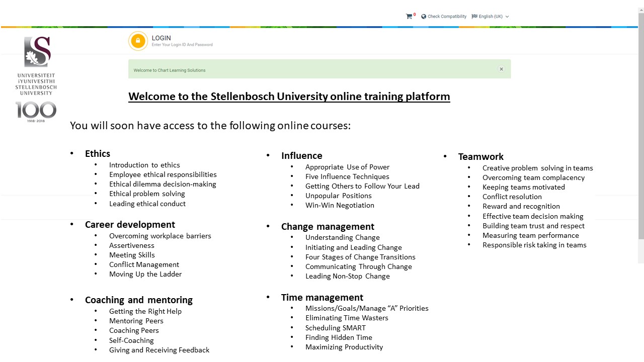Click 'Getting Others to Follow Your Lead'
The image size is (644, 362).
(362, 186)
